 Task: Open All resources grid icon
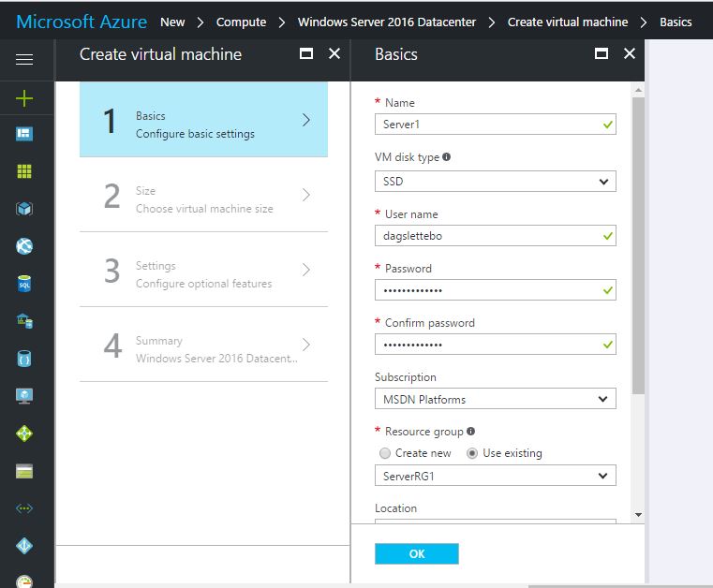(24, 171)
